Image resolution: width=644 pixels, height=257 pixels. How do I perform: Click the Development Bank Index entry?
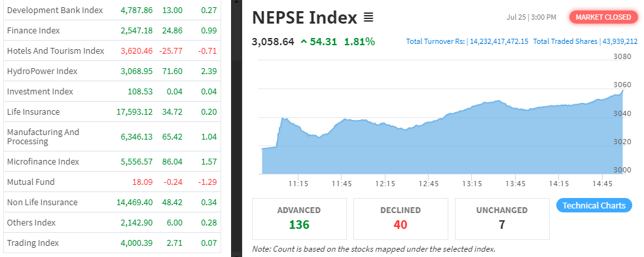point(55,10)
